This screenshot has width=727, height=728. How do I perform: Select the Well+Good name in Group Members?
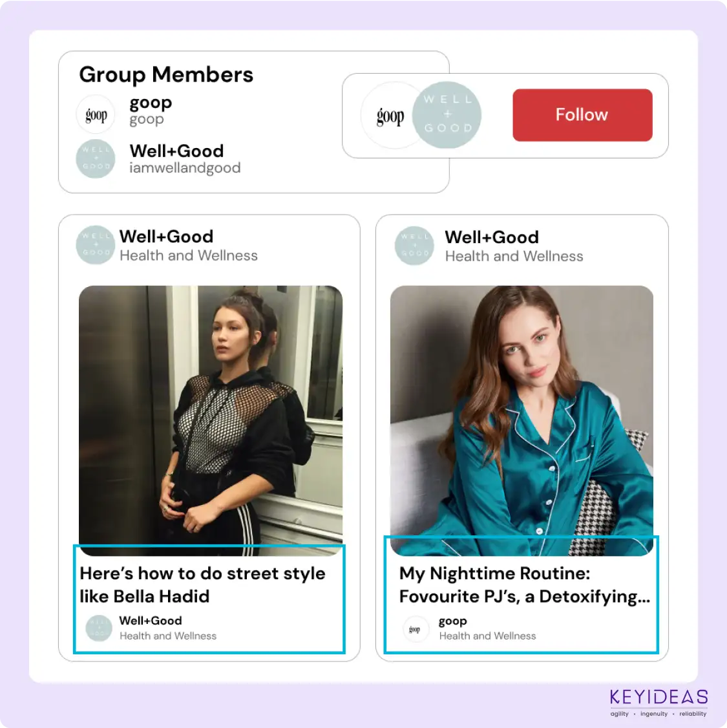176,151
